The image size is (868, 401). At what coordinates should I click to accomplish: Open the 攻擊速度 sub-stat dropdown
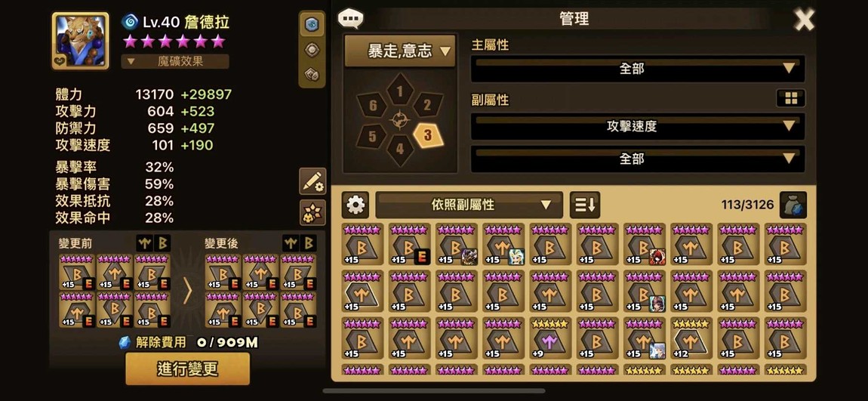click(638, 127)
